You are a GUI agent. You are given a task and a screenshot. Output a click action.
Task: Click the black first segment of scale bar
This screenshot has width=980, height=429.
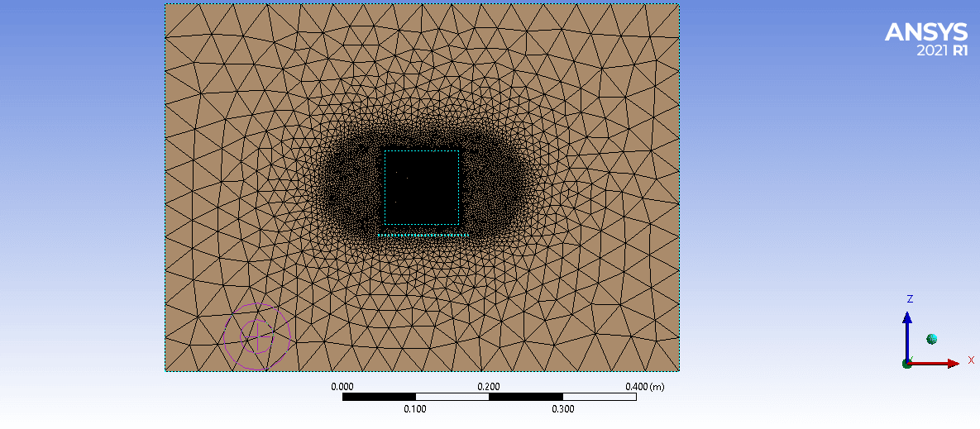coord(379,398)
